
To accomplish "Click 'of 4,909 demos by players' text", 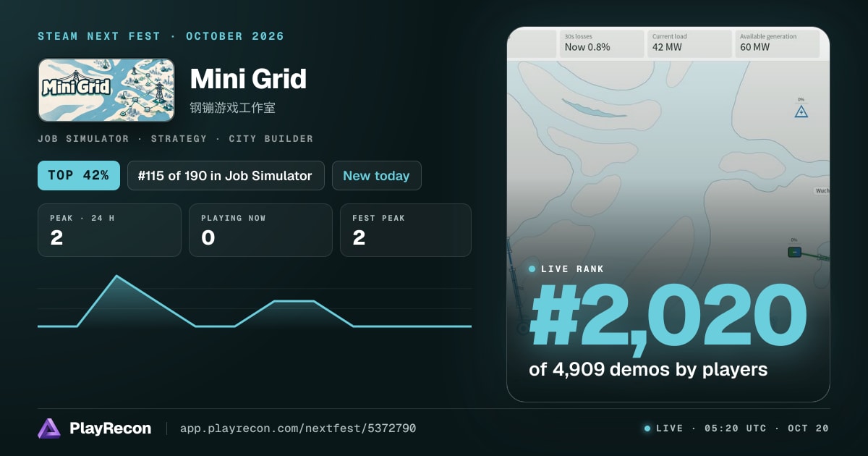I will [x=648, y=370].
